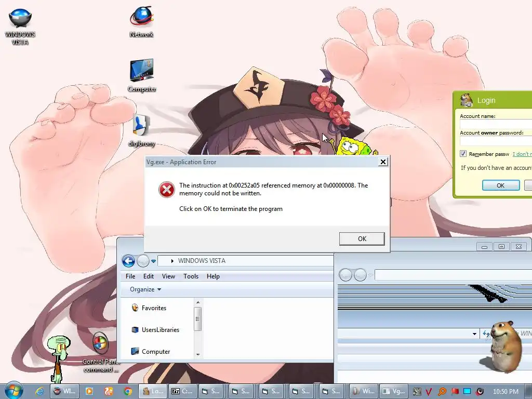Click the Account owner password field
Viewport: 532px width, 399px height.
pyautogui.click(x=496, y=141)
